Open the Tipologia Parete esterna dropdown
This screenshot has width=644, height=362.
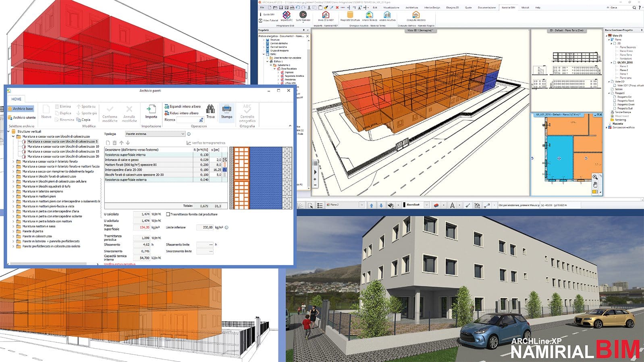point(155,134)
